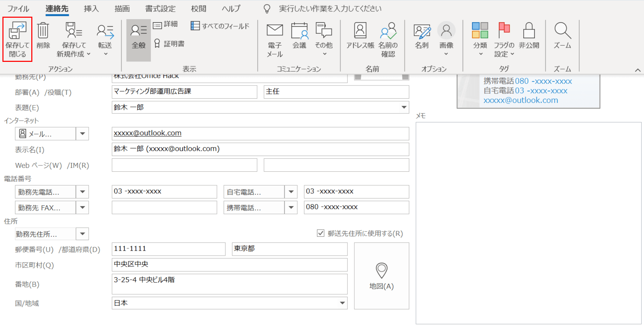Delete the contact using trash icon
Viewport: 644px width, 327px height.
(x=43, y=31)
